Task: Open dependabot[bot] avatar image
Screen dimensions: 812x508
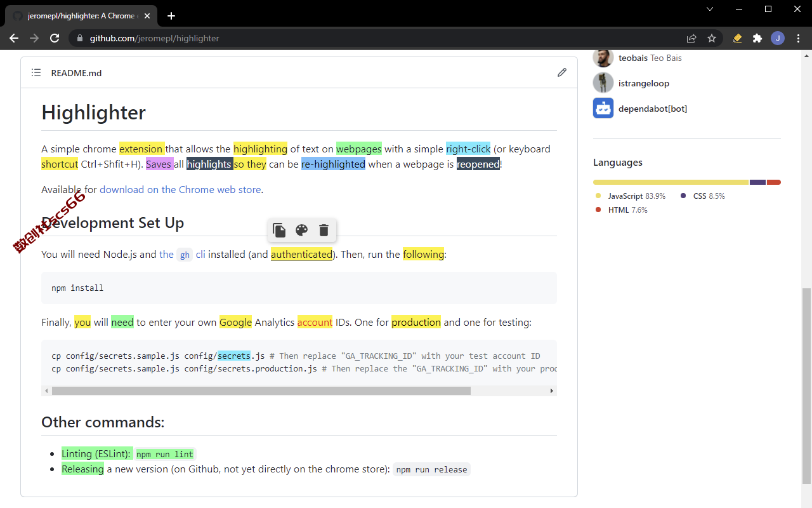Action: 603,108
